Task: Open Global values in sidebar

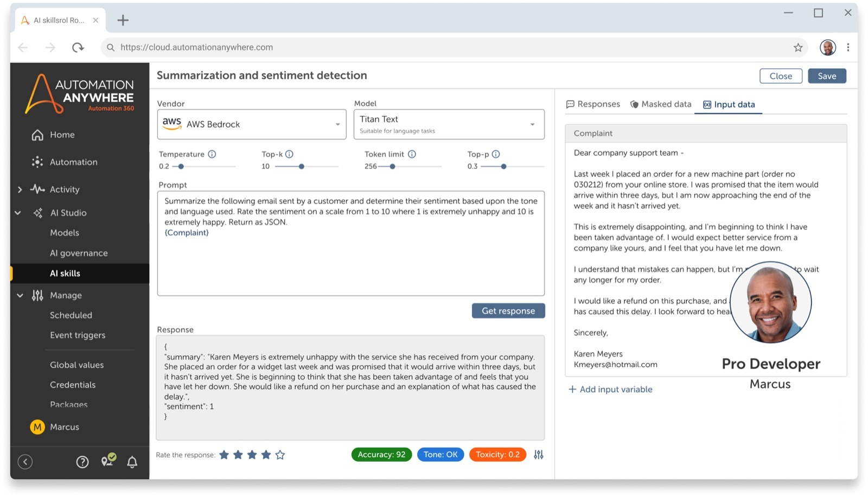Action: (76, 365)
